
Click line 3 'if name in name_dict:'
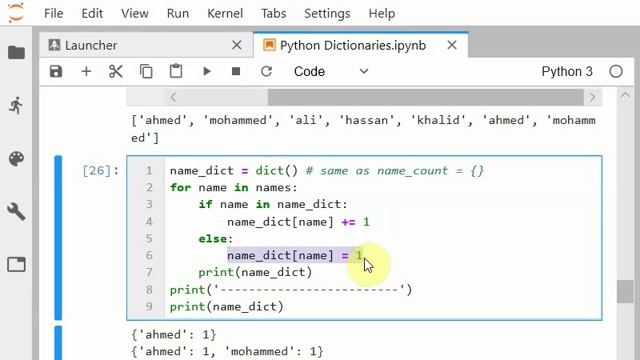(x=273, y=204)
